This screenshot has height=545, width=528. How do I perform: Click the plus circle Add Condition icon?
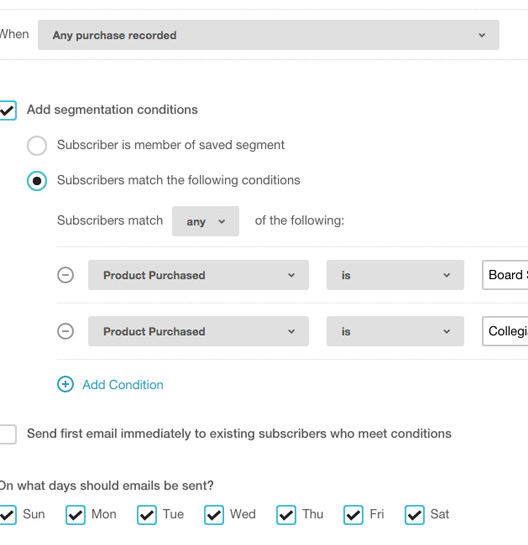click(x=65, y=384)
